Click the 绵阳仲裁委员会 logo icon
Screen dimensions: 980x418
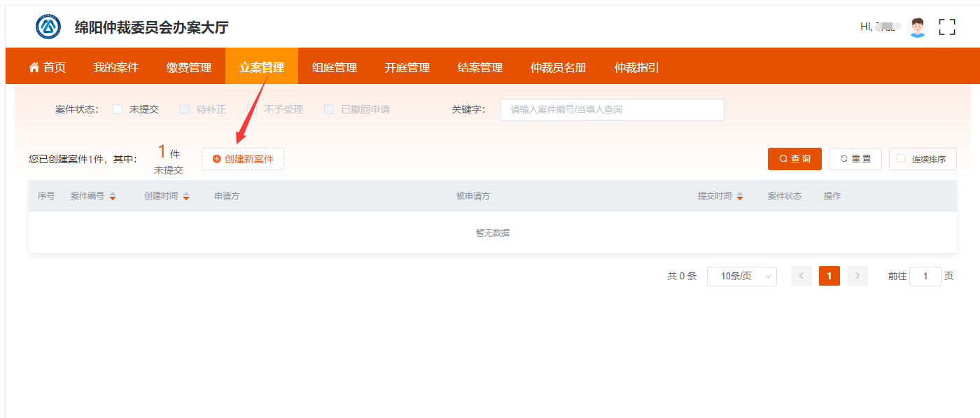tap(49, 27)
